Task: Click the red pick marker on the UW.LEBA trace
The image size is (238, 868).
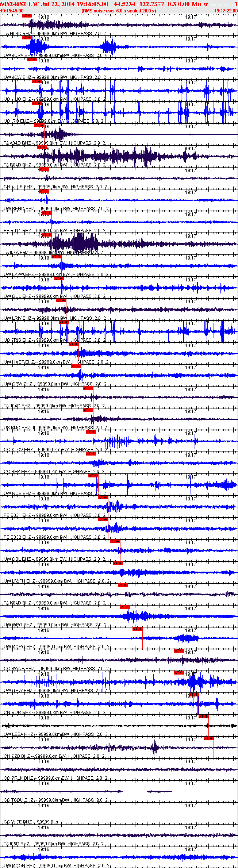Action: click(203, 717)
